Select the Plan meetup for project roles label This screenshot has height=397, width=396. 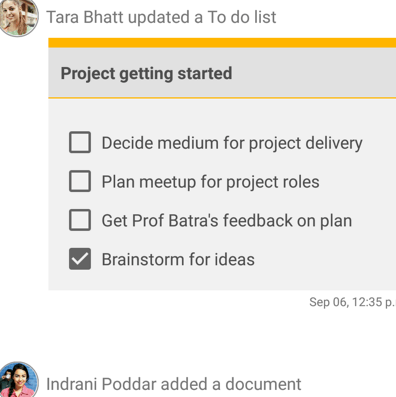coord(210,182)
